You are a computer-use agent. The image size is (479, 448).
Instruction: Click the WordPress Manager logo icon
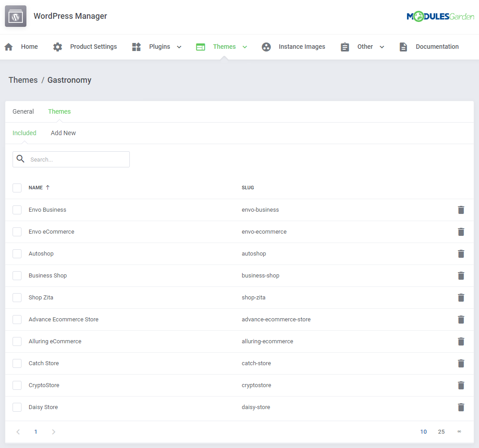pos(16,16)
